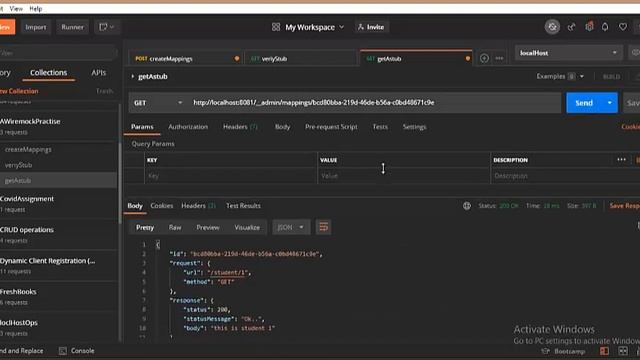Switch to the Raw response view
Screen dimensions: 640x360
click(x=175, y=227)
